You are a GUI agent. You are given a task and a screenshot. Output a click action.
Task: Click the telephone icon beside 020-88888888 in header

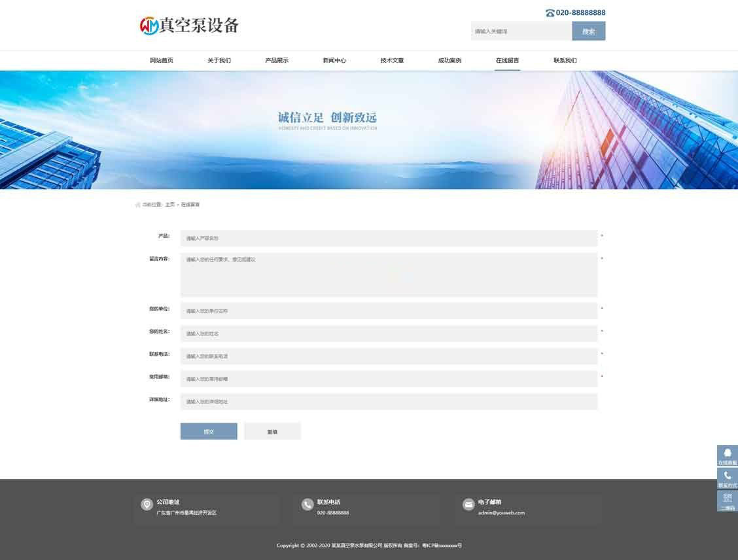click(548, 12)
